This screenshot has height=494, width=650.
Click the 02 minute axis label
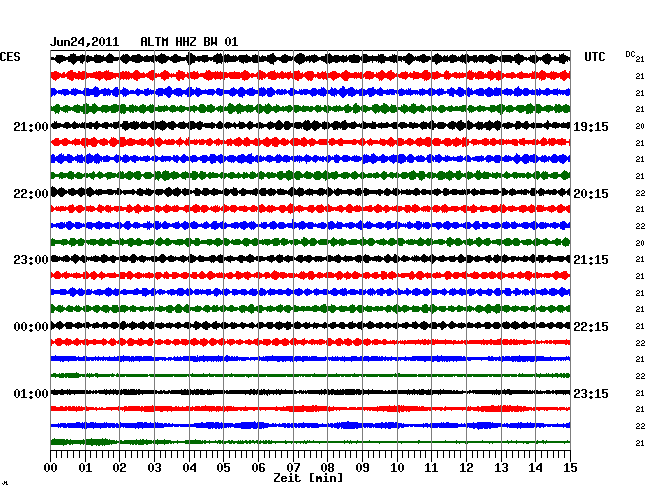(x=119, y=468)
